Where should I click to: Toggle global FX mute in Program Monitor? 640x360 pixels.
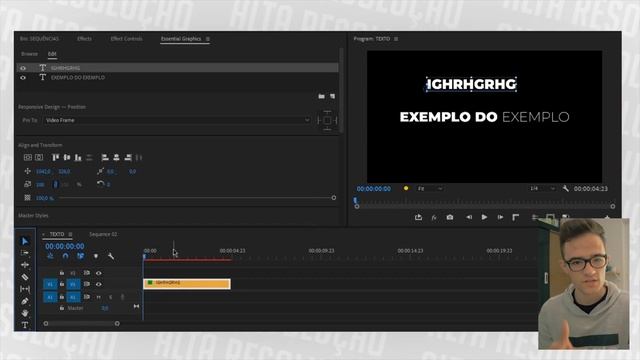pyautogui.click(x=434, y=218)
